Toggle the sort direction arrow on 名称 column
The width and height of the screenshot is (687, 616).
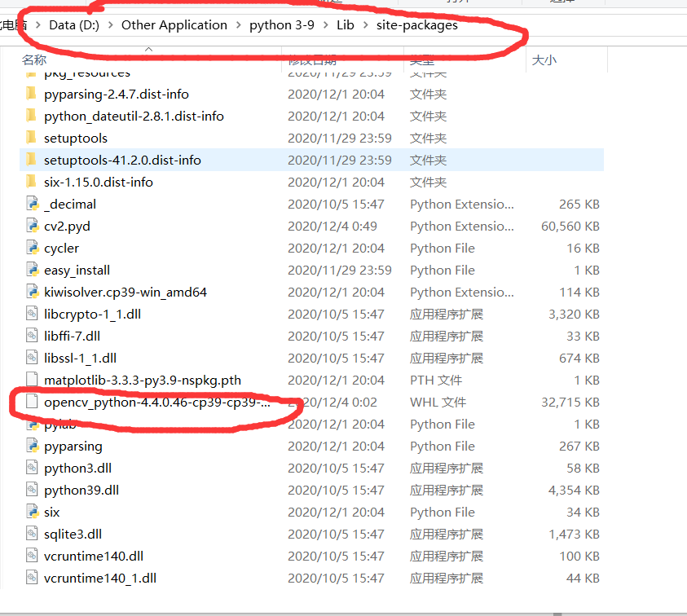pyautogui.click(x=150, y=51)
